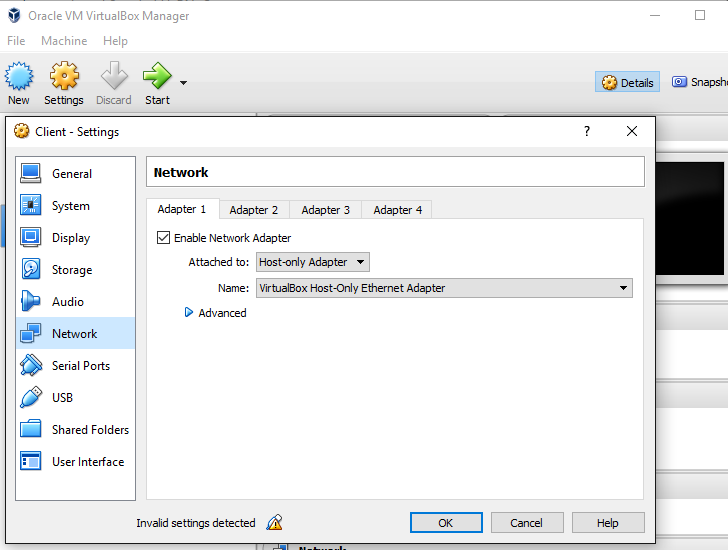Open the Machine menu

[64, 41]
